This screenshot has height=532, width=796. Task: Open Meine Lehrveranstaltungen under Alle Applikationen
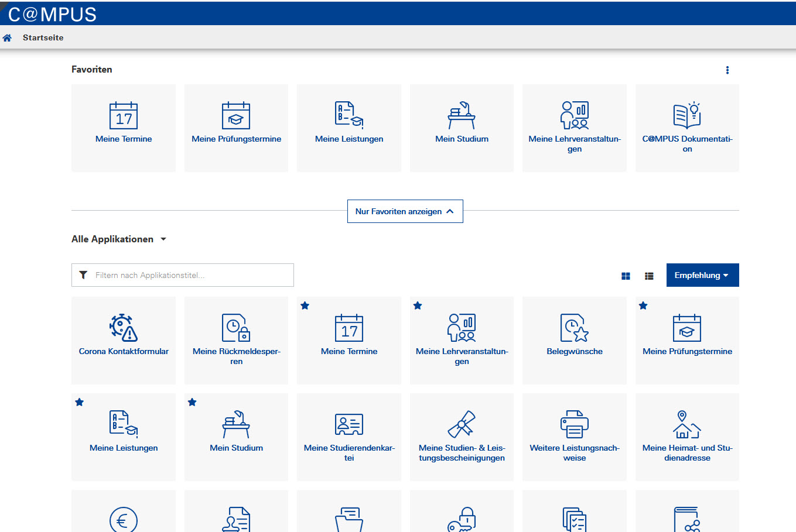click(x=462, y=341)
